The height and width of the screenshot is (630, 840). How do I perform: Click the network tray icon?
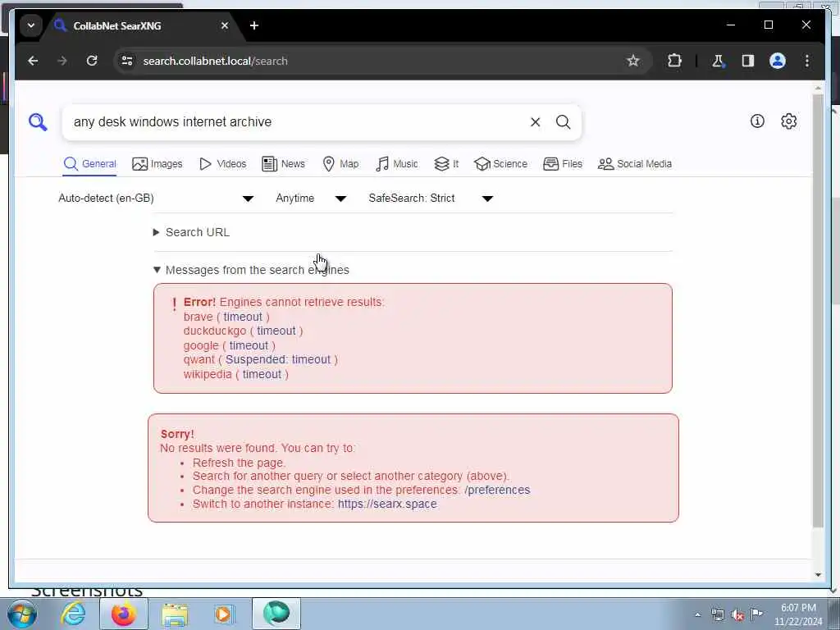[x=717, y=615]
